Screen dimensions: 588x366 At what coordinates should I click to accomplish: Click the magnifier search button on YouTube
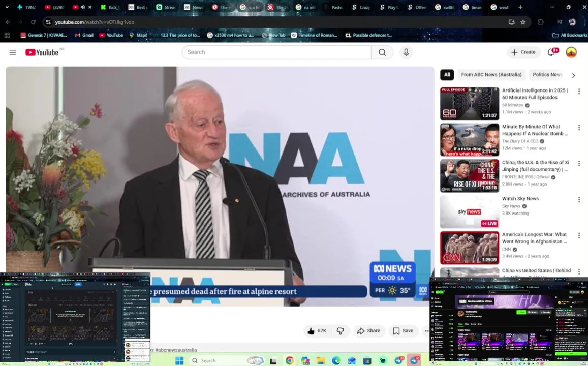(382, 52)
